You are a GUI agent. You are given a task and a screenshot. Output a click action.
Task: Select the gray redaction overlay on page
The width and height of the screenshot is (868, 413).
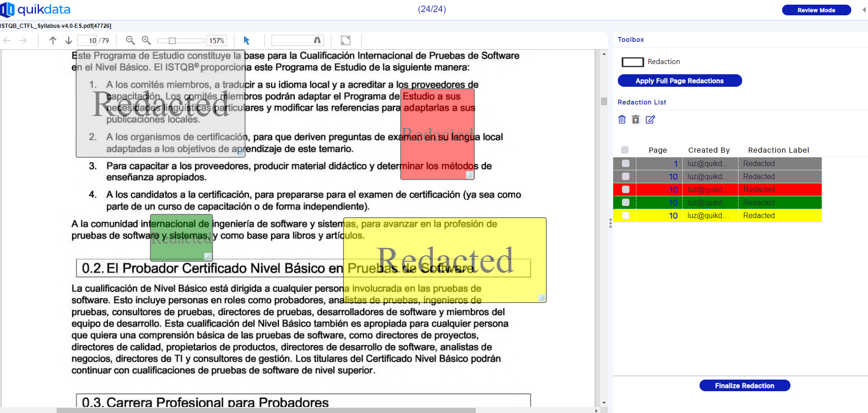(x=161, y=104)
